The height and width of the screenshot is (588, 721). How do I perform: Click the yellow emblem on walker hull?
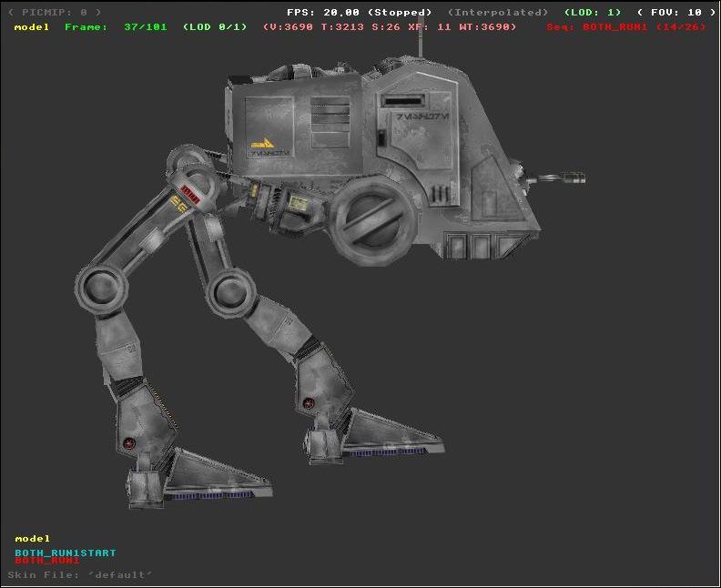(261, 141)
